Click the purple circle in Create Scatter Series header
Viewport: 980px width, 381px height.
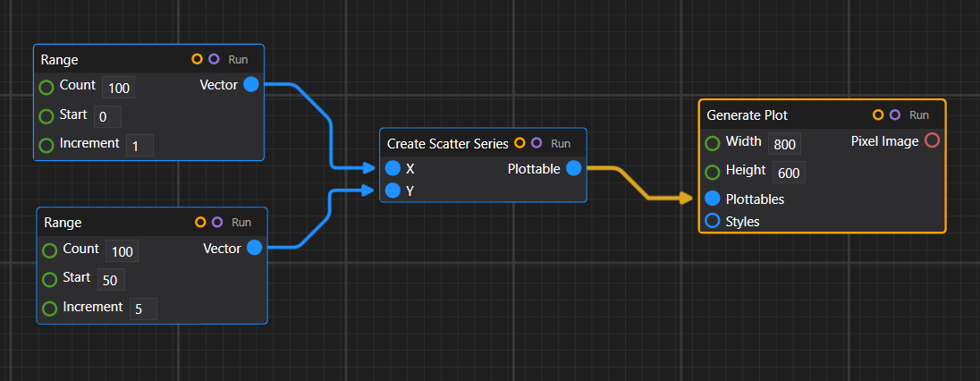(536, 143)
